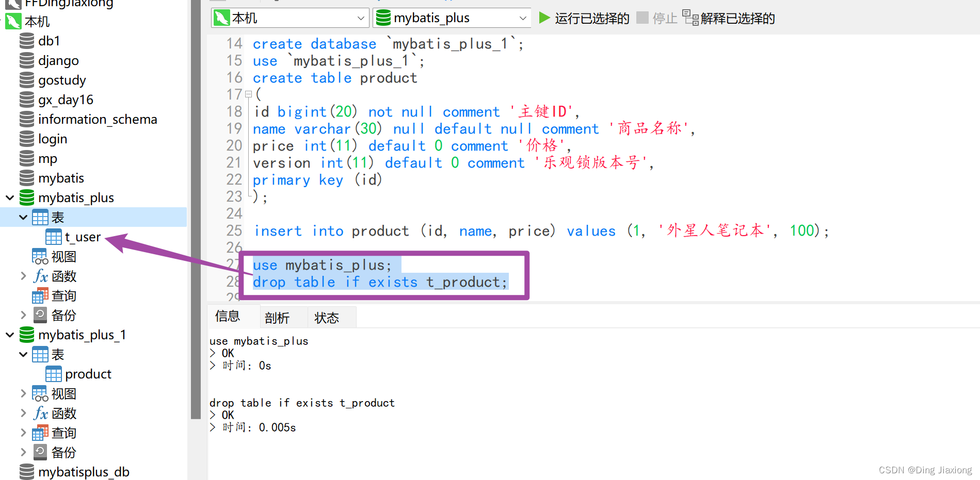Click line number 20 in the gutter
The height and width of the screenshot is (480, 980).
tap(234, 145)
